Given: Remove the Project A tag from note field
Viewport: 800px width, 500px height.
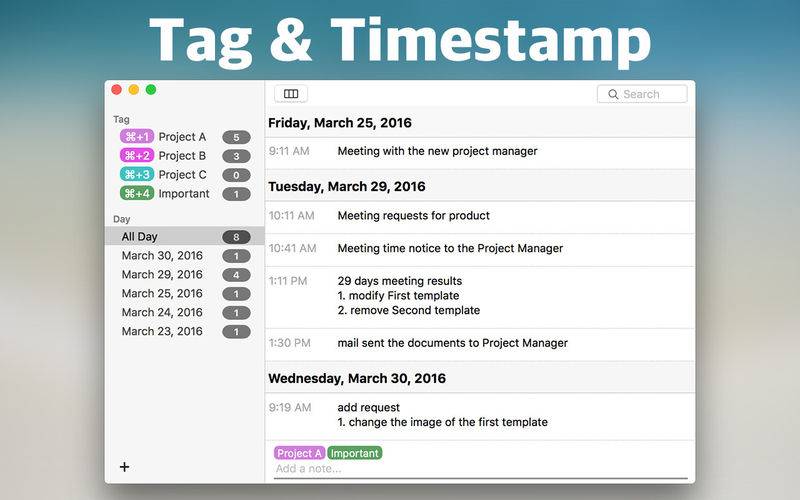Looking at the screenshot, I should [299, 453].
